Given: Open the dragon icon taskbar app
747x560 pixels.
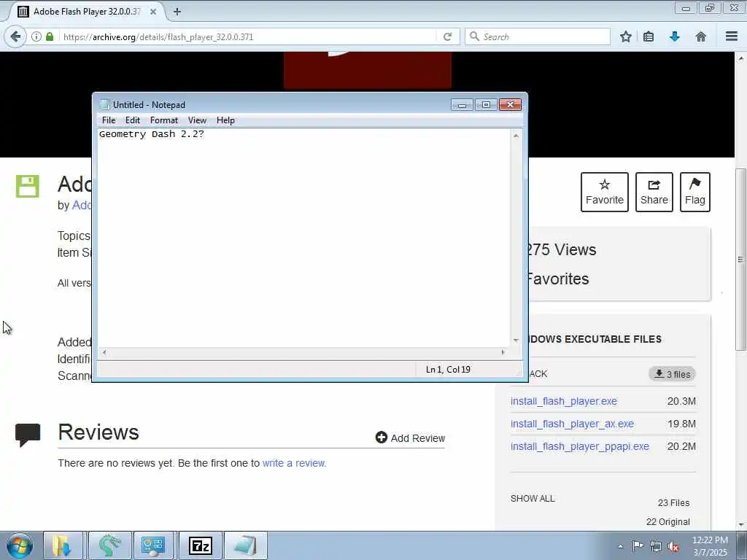Looking at the screenshot, I should 109,545.
